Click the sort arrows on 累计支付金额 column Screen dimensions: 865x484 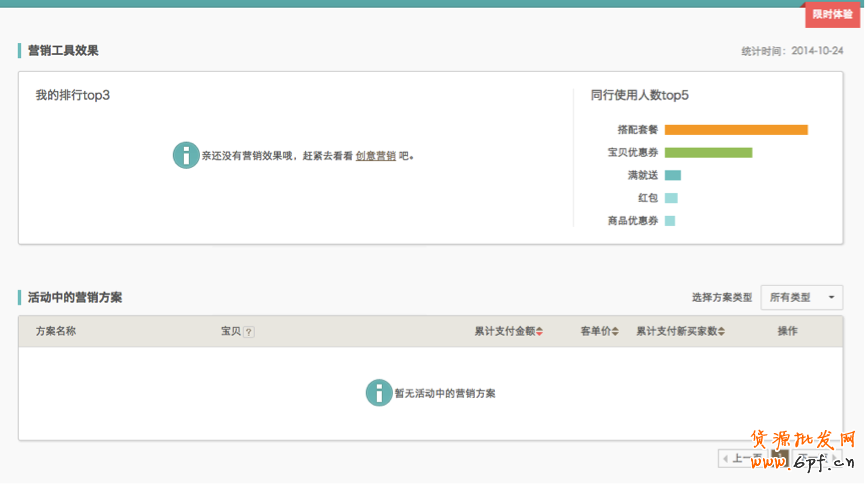539,332
